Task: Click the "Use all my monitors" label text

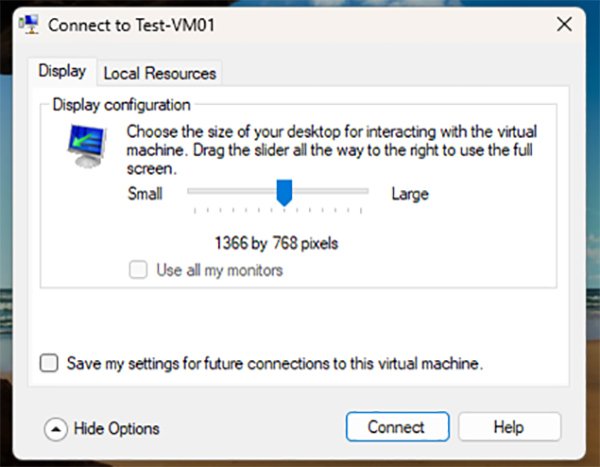Action: pos(219,270)
